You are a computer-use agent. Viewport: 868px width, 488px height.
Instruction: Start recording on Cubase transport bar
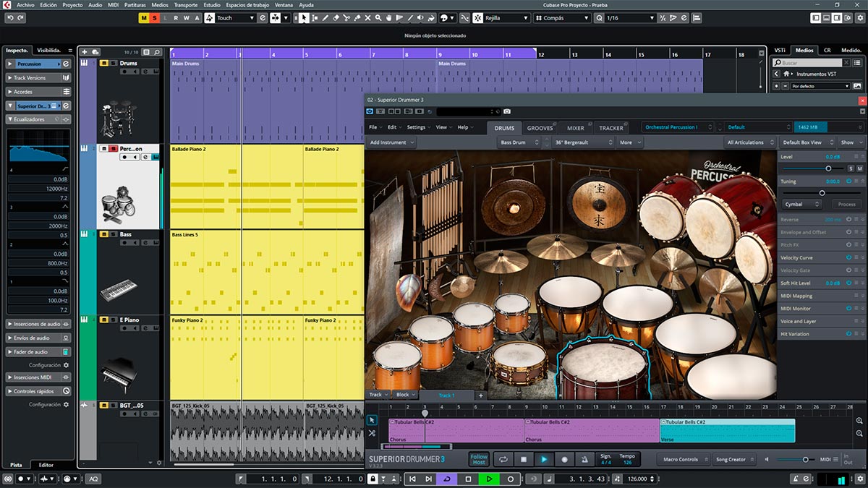pos(511,479)
